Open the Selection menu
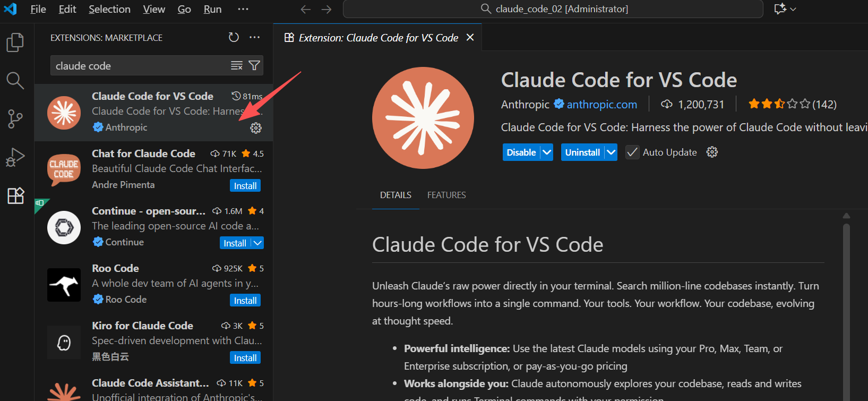Image resolution: width=868 pixels, height=401 pixels. (x=109, y=9)
